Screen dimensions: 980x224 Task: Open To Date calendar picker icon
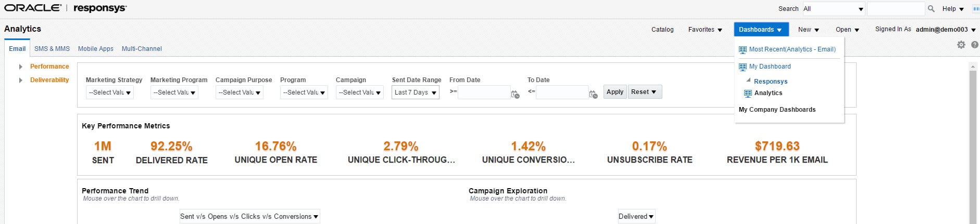pos(593,94)
